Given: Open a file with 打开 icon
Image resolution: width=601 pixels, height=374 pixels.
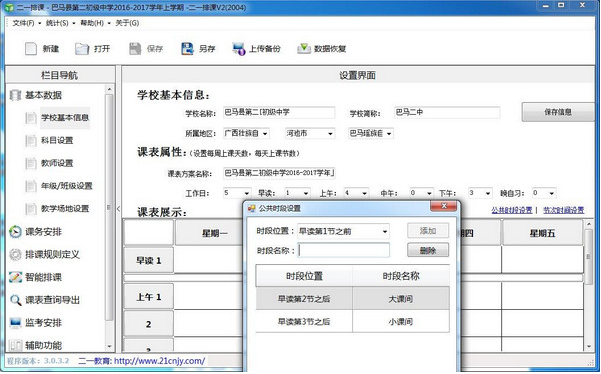Looking at the screenshot, I should click(x=82, y=49).
